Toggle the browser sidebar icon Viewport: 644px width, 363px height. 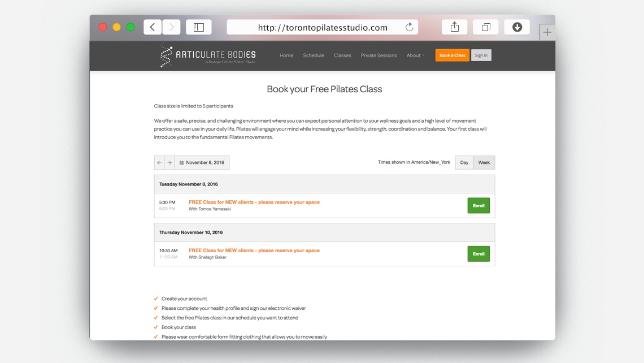coord(199,27)
